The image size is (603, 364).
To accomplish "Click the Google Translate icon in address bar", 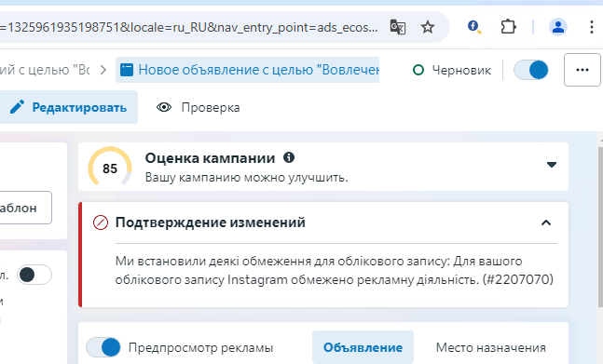I will point(398,27).
